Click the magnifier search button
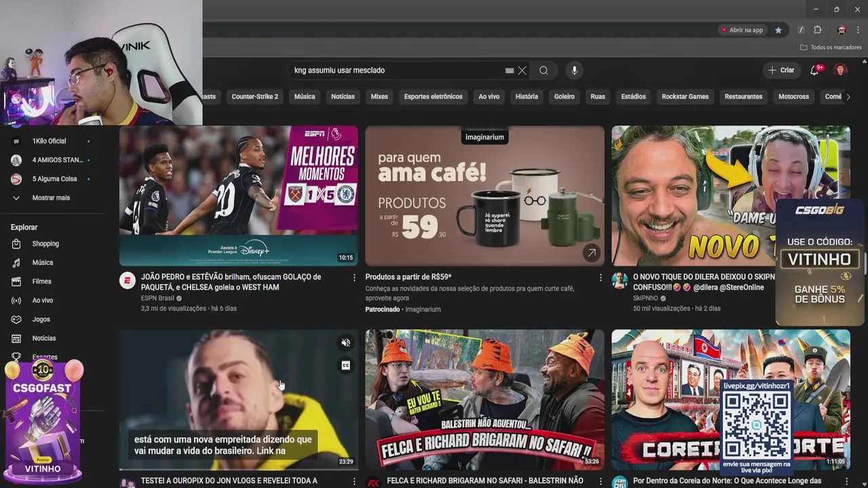This screenshot has width=868, height=488. tap(544, 70)
